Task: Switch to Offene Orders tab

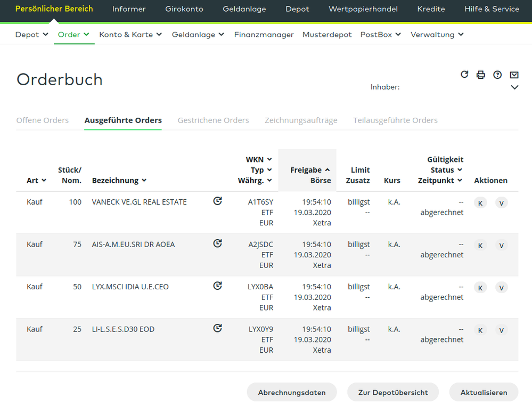Action: pos(43,120)
